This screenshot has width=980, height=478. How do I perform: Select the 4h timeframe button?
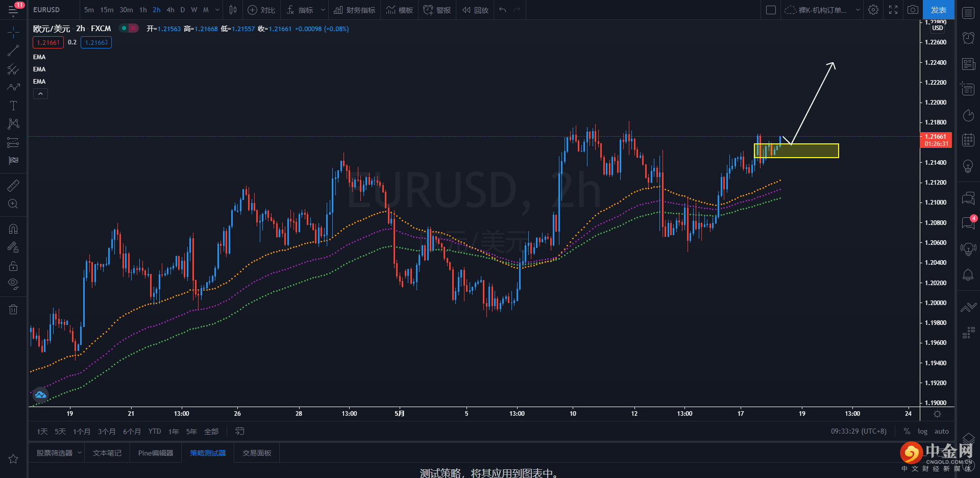tap(170, 10)
